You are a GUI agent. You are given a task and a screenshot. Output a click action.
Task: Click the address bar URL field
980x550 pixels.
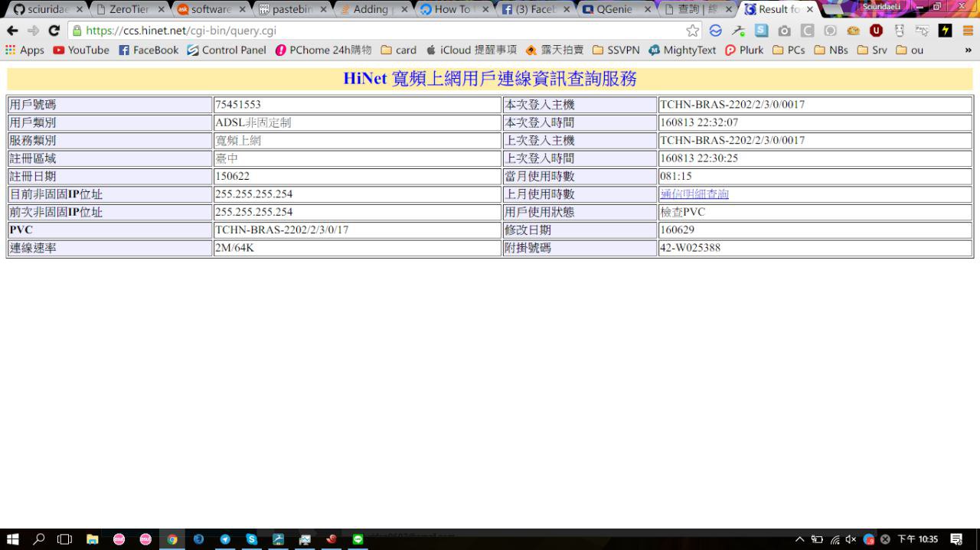pyautogui.click(x=383, y=31)
